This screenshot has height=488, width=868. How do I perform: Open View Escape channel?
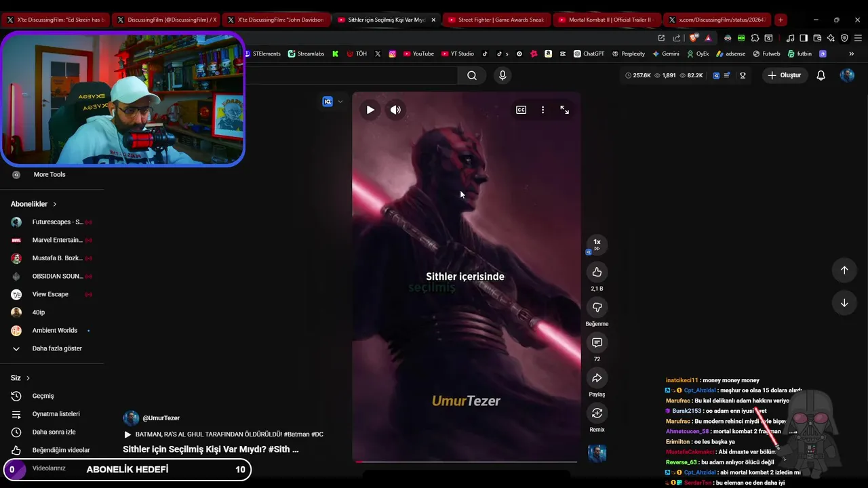pos(51,294)
